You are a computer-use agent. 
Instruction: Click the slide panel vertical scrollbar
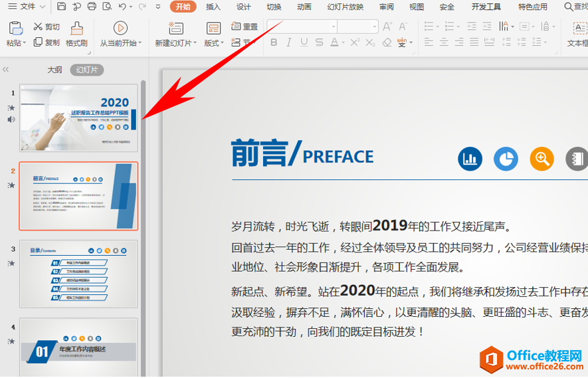point(144,229)
